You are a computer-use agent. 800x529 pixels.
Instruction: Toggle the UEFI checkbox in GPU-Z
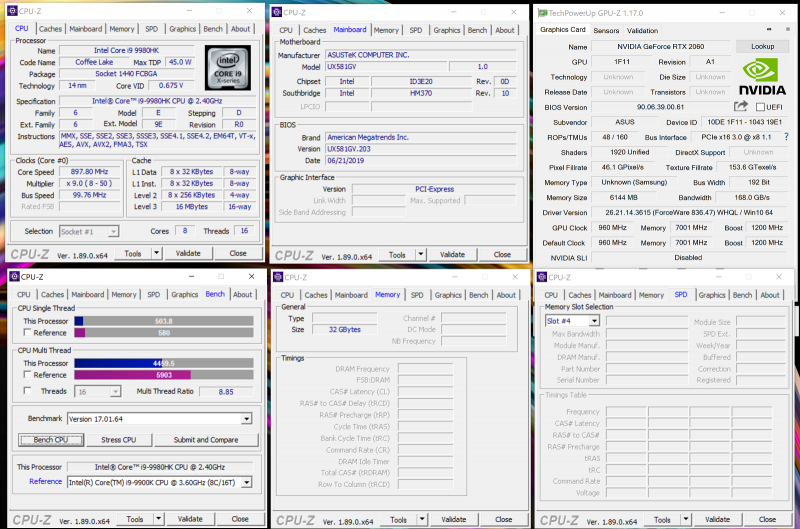tap(760, 107)
